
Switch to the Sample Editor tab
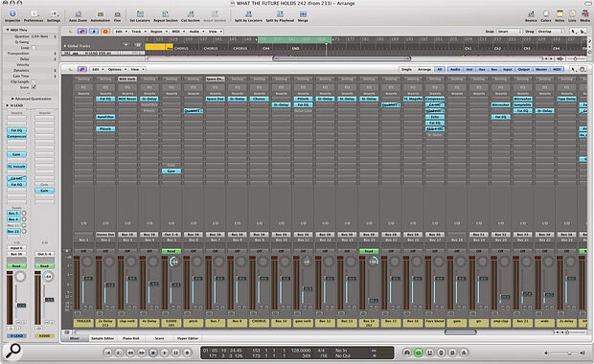tap(103, 338)
